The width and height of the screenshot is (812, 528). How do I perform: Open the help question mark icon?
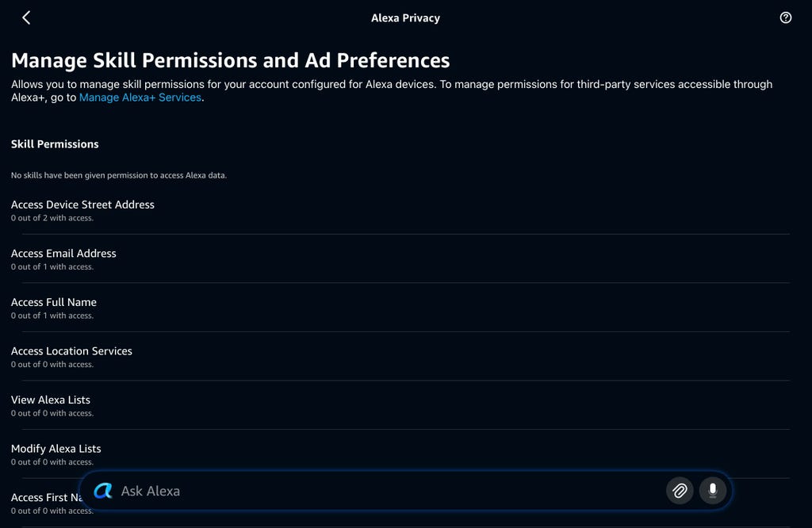[x=785, y=17]
